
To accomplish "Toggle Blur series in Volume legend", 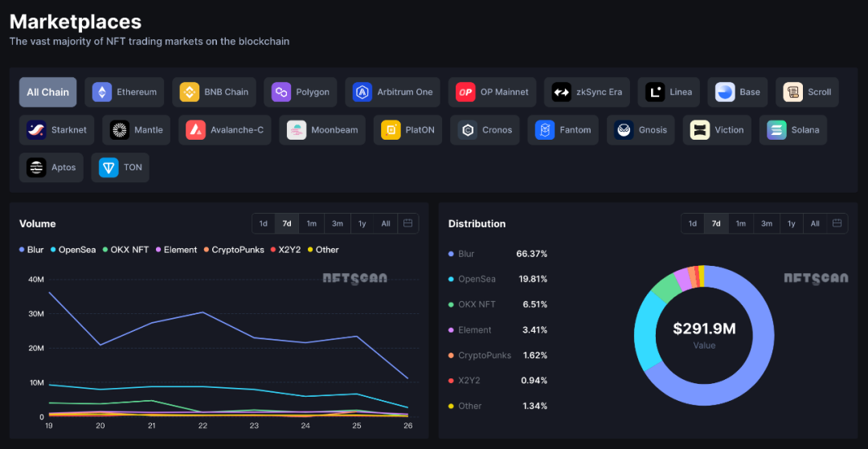I will [x=31, y=249].
